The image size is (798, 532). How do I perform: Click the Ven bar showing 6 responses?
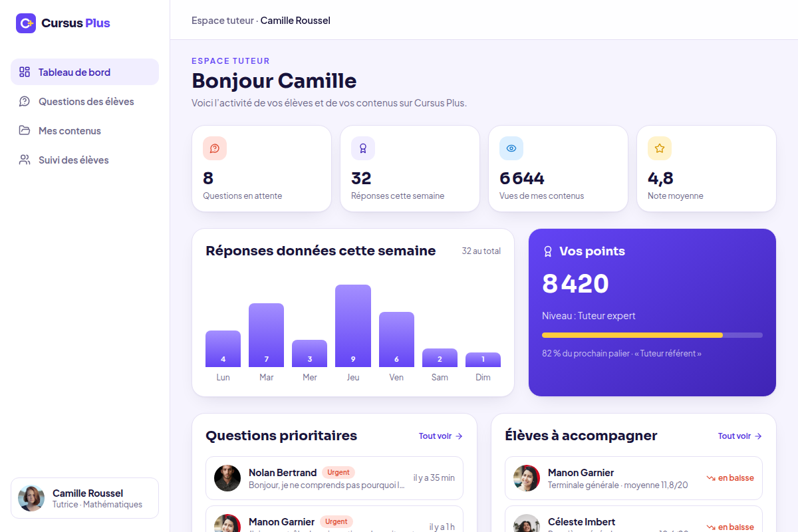(x=396, y=339)
